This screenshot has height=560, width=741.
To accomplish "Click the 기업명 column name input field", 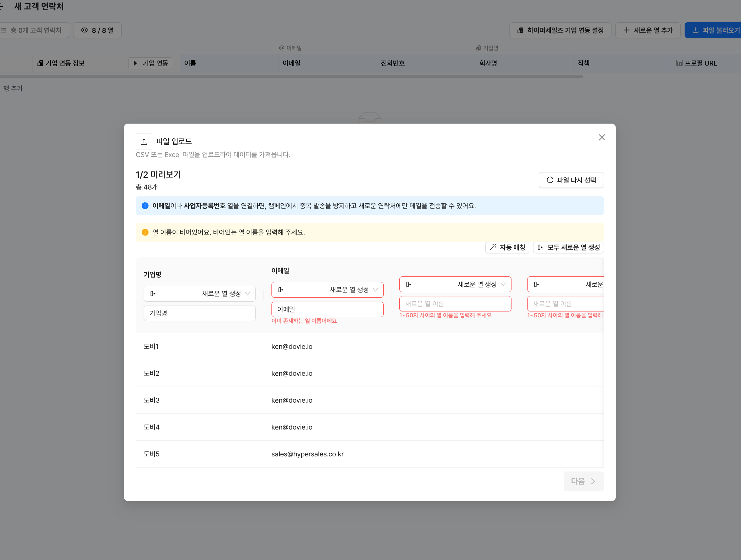I will [x=199, y=313].
